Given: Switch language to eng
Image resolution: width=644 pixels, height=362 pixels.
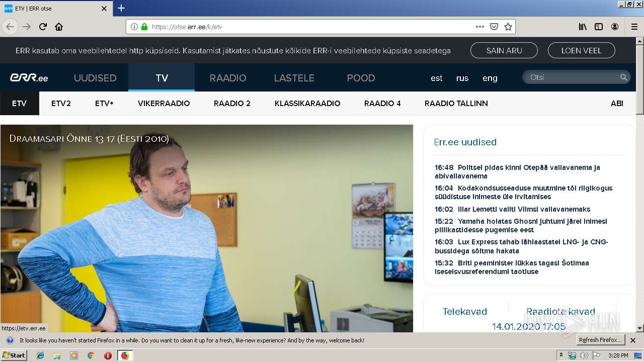Looking at the screenshot, I should [490, 78].
